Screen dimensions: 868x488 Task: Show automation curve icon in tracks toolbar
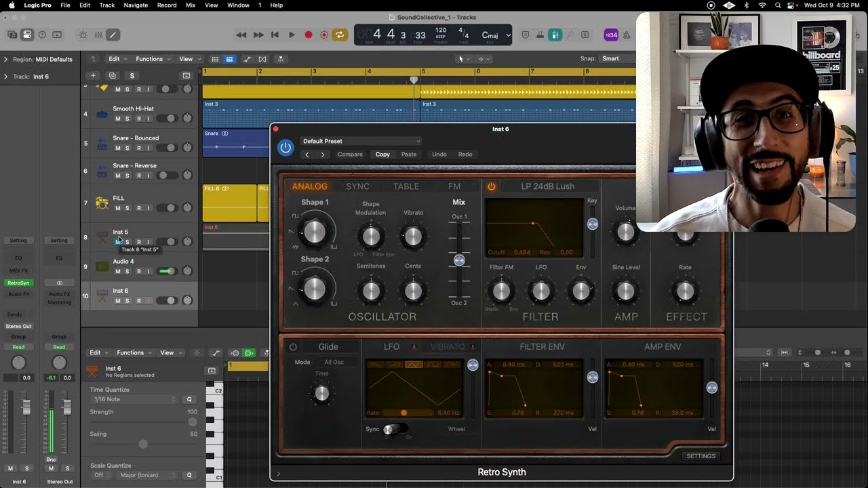pos(248,59)
